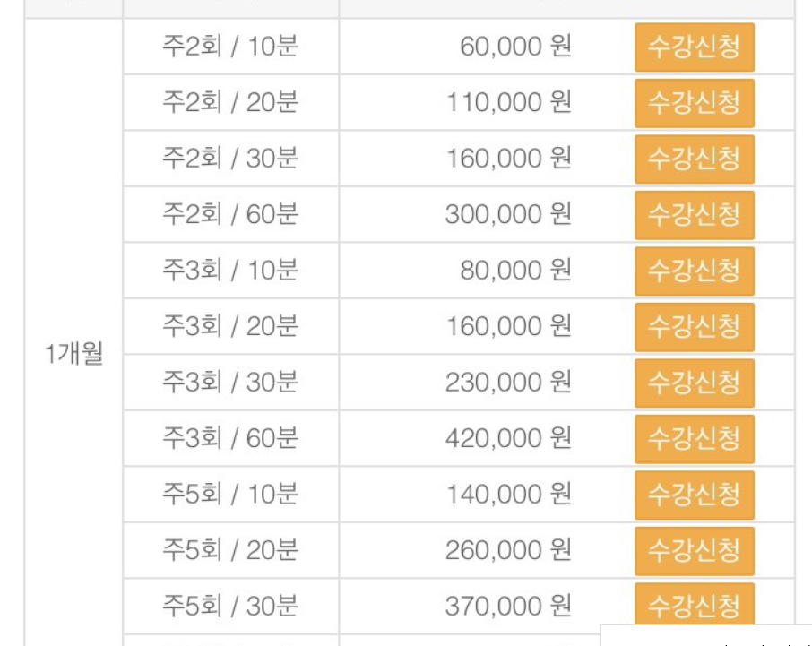
Task: Apply for the 260,000 원 주5회 / 20분 plan
Action: click(x=695, y=551)
